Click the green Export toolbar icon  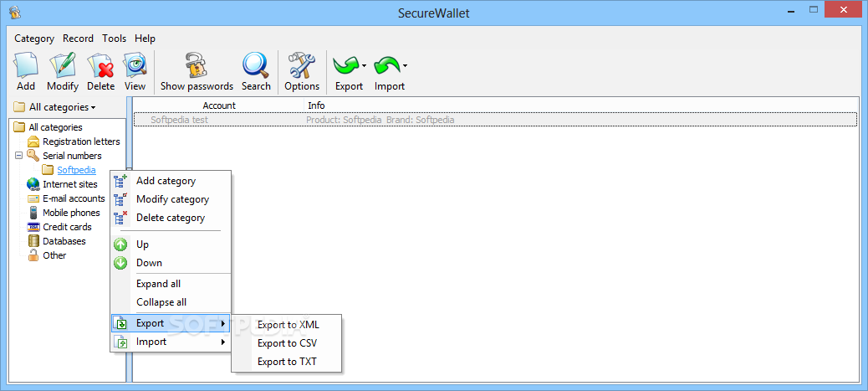(x=346, y=65)
